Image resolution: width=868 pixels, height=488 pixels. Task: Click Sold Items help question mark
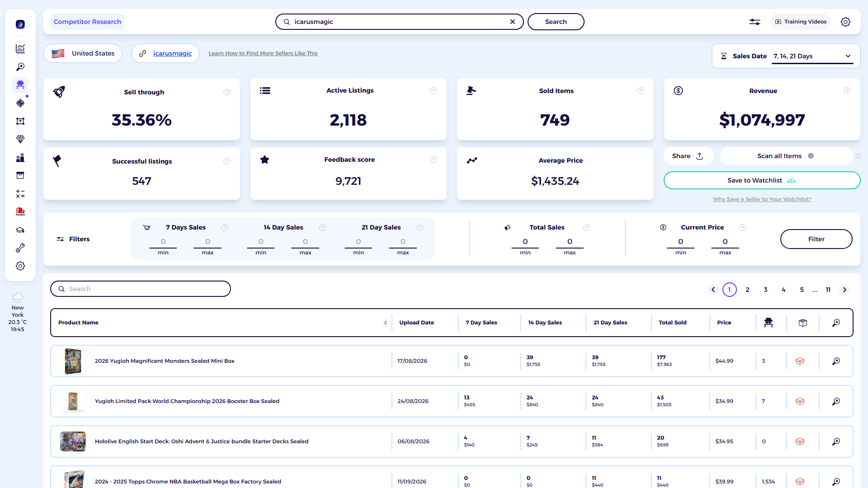[x=641, y=91]
